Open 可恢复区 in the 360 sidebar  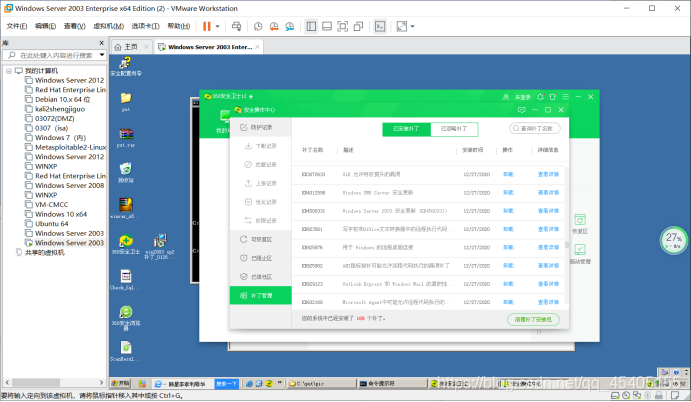pyautogui.click(x=260, y=239)
